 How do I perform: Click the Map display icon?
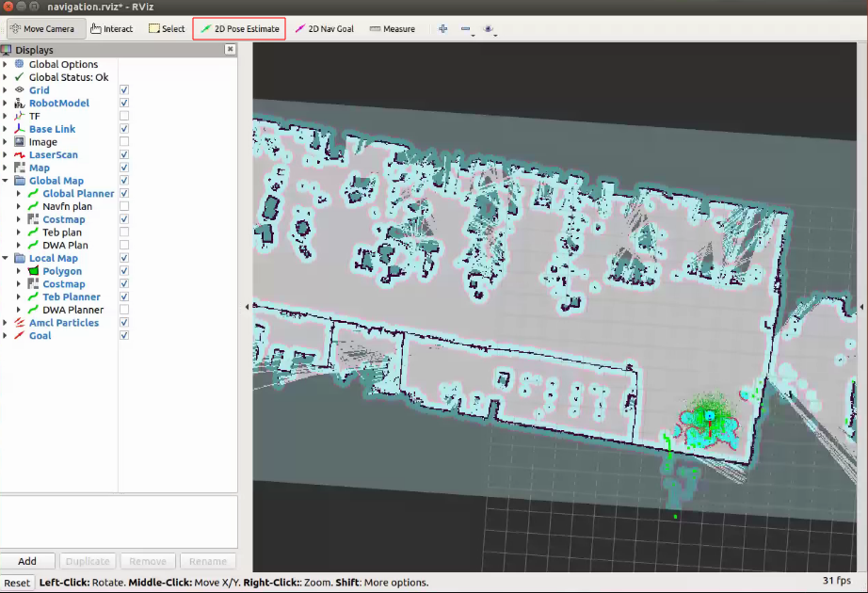(x=20, y=168)
